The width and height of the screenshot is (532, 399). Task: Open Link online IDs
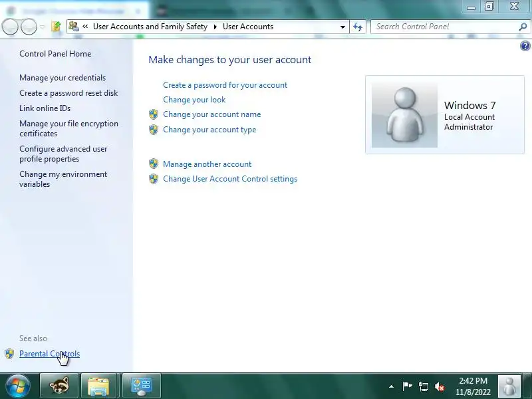[x=45, y=108]
